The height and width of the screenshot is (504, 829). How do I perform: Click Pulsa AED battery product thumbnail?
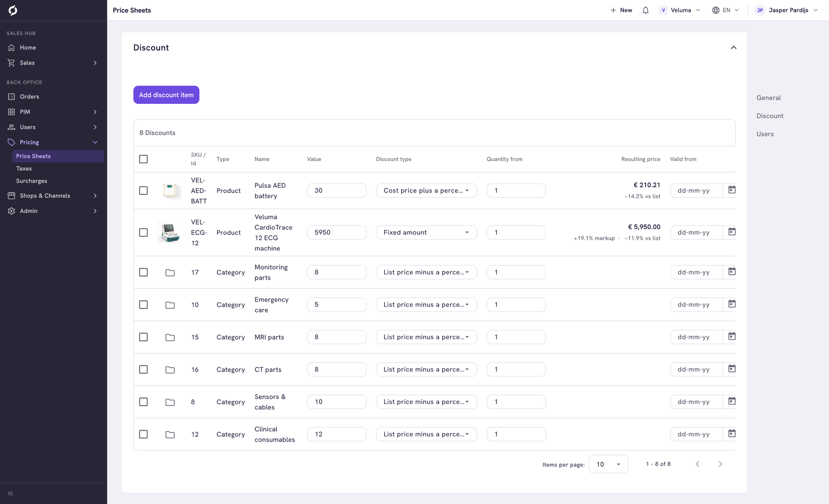[170, 191]
